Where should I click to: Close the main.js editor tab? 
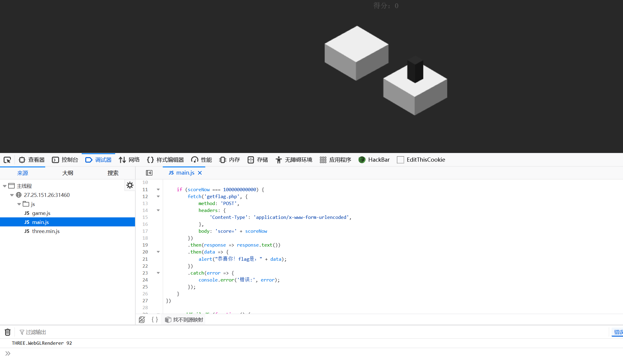click(x=200, y=173)
